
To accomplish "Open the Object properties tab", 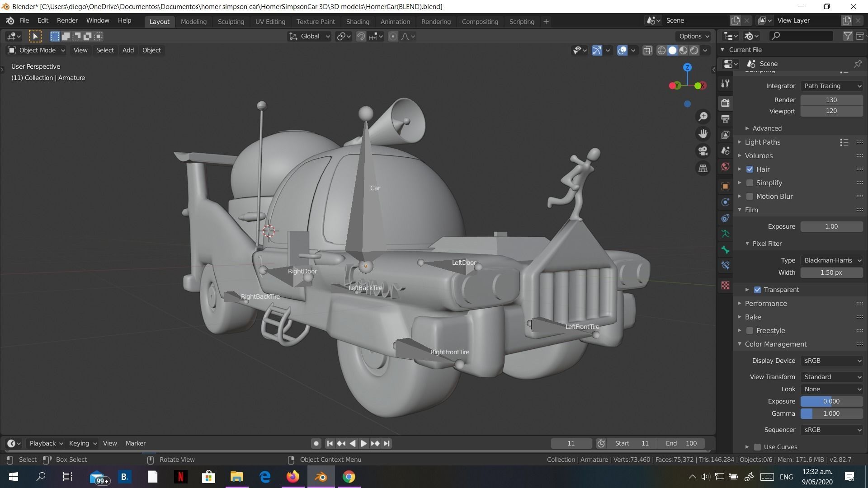I will 725,186.
